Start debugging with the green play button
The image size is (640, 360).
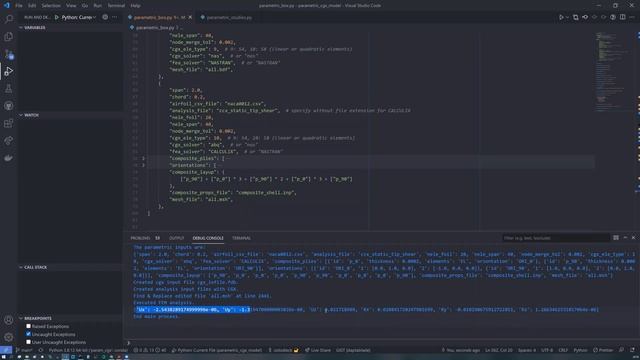coord(57,17)
